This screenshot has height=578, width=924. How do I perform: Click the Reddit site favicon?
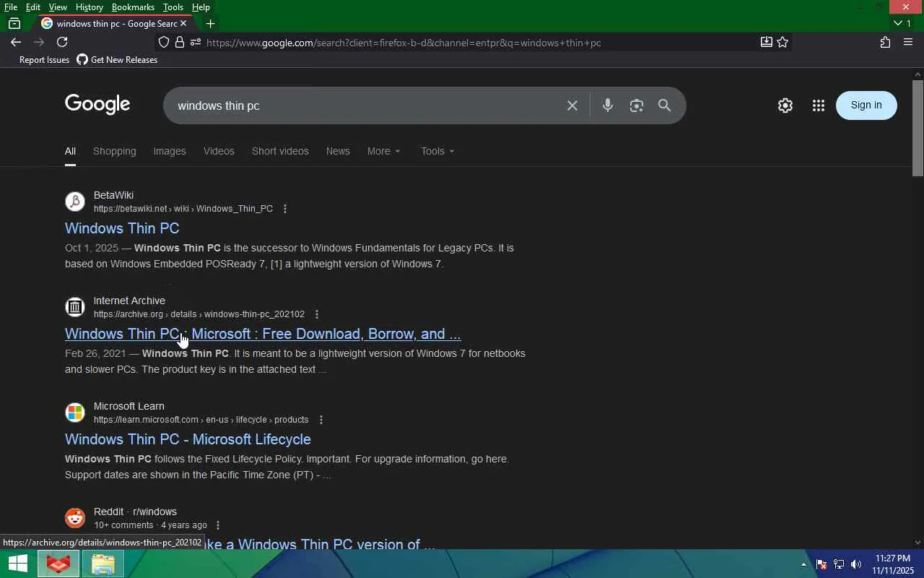pos(75,518)
